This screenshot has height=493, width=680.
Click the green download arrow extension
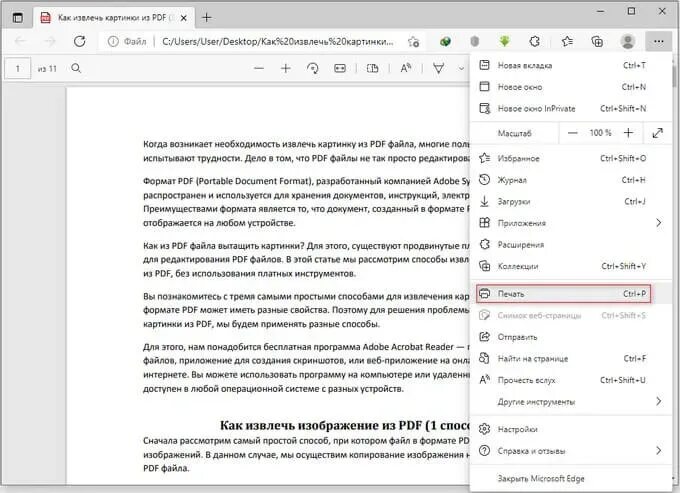point(504,42)
